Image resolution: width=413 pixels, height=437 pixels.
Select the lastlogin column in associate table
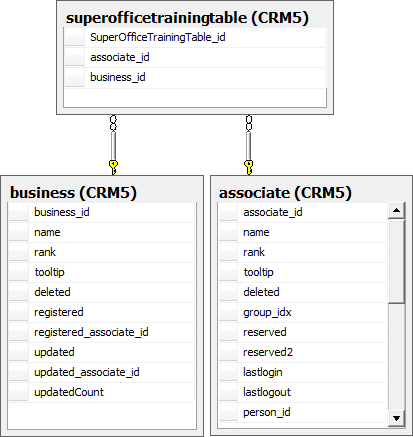[x=302, y=372]
